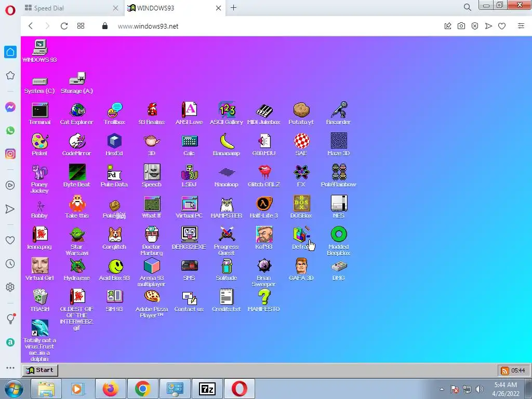
Task: Open HexEd cube icon
Action: click(114, 145)
